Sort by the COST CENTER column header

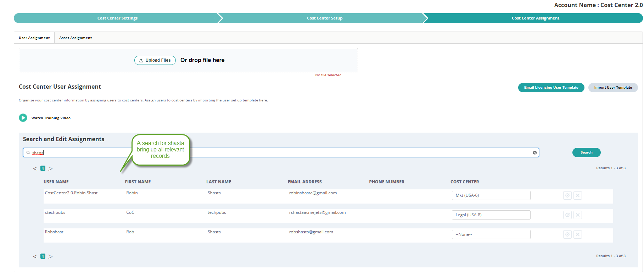click(x=465, y=182)
